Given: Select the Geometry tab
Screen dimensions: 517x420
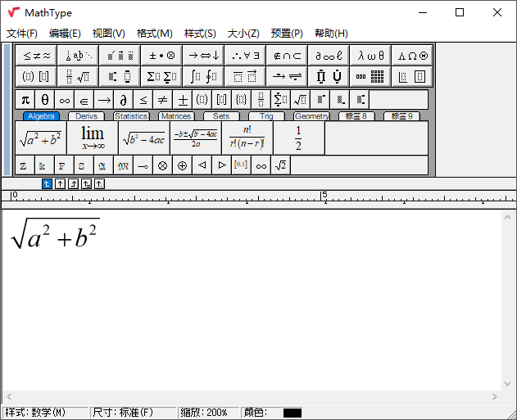Looking at the screenshot, I should click(x=311, y=116).
